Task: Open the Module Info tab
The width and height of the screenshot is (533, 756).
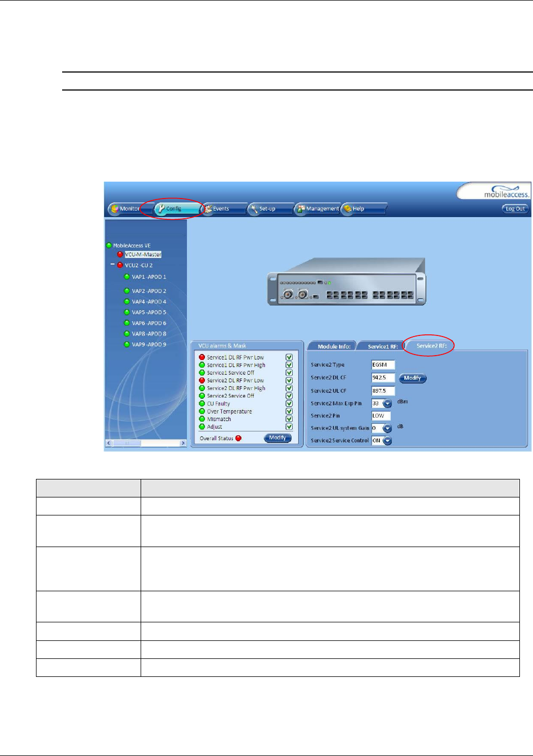Action: pos(332,346)
